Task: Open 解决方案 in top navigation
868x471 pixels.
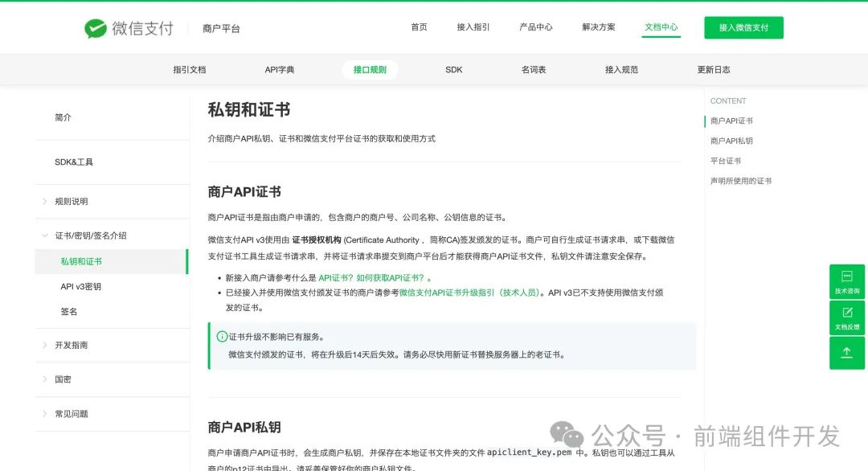Action: coord(599,27)
